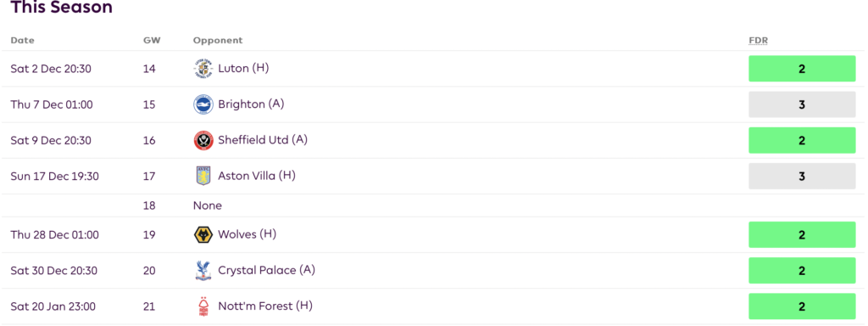Select the Aston Villa (H) fixture text
The width and height of the screenshot is (868, 326).
(x=257, y=176)
